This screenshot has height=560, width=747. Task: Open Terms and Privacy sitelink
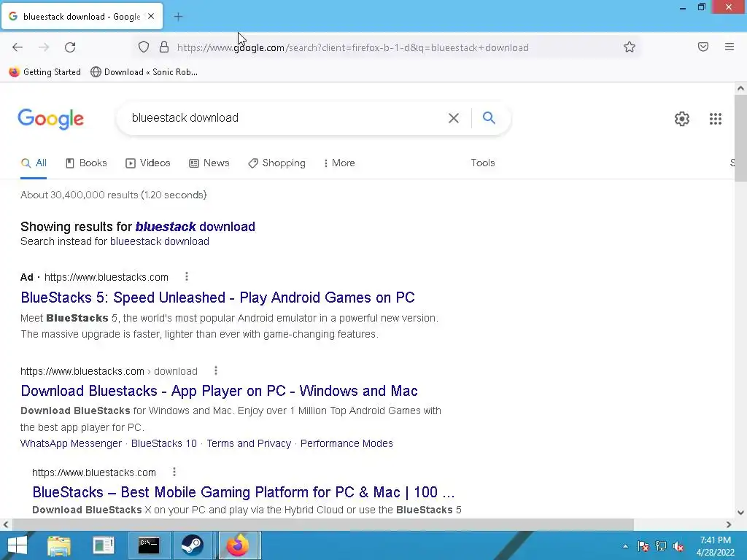pyautogui.click(x=249, y=443)
